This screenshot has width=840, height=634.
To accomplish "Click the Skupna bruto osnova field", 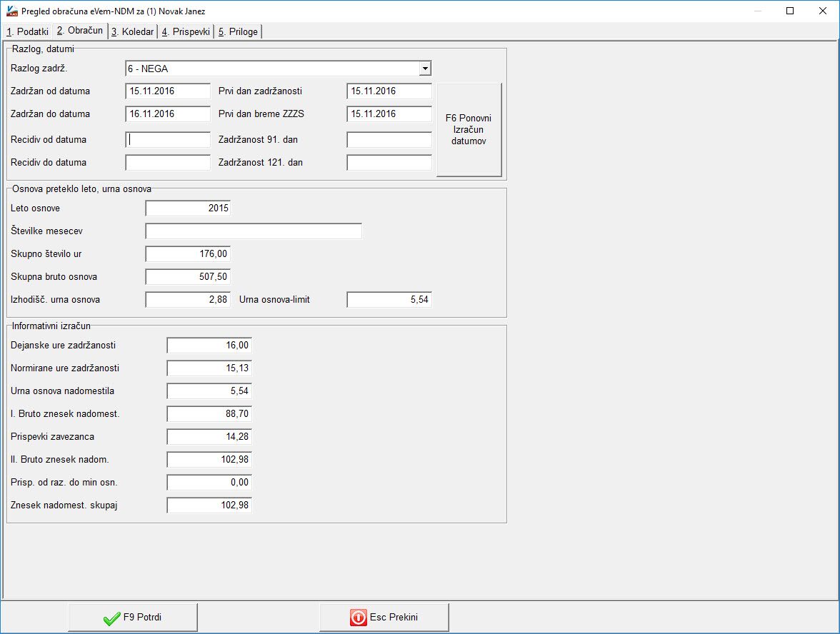I will (188, 277).
